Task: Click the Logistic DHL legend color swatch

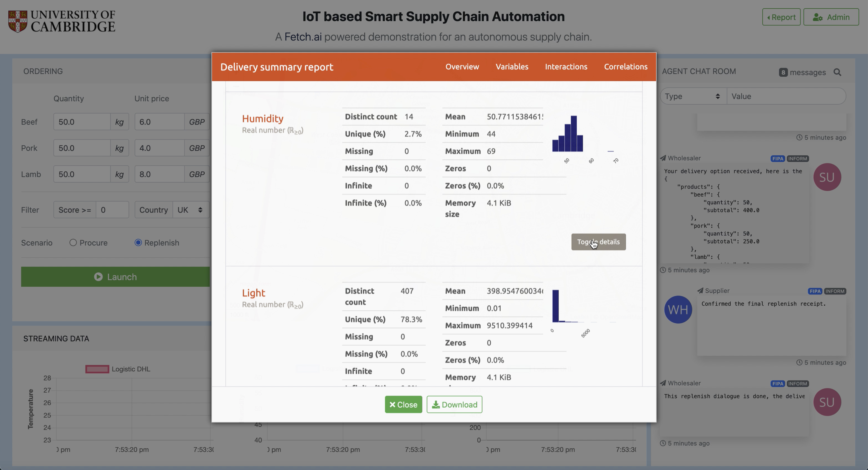Action: pyautogui.click(x=97, y=369)
